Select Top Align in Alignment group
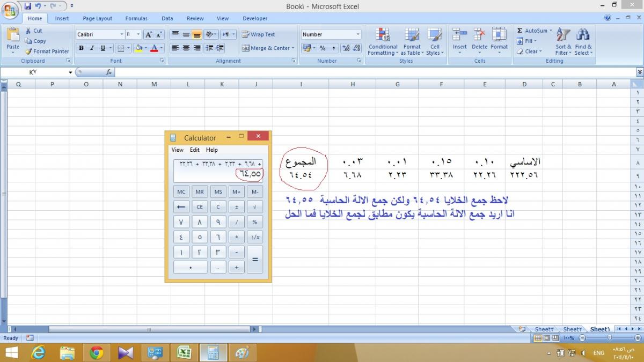Viewport: 644px width, 362px height. coord(175,34)
